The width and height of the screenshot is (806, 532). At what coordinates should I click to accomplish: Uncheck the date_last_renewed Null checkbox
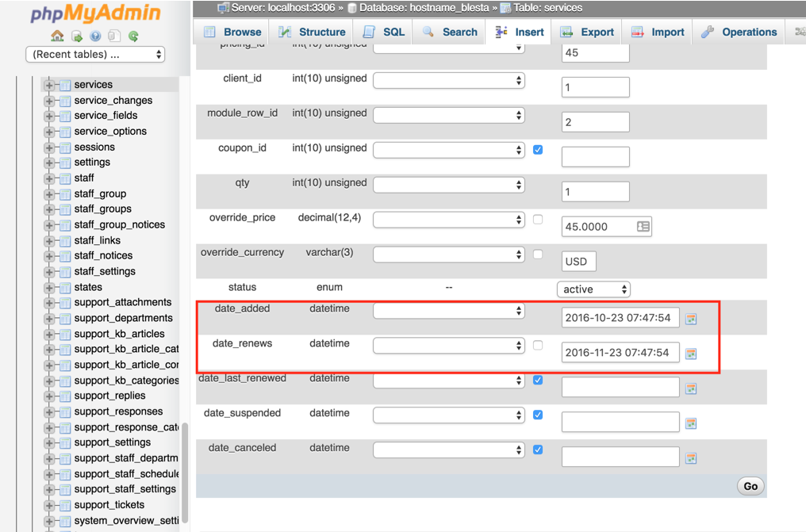point(538,380)
